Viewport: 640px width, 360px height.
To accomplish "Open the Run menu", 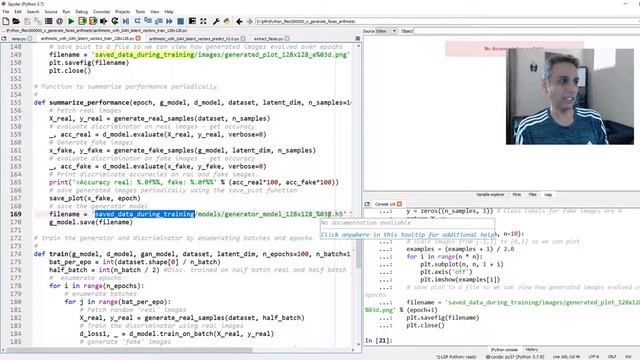I will pos(66,12).
